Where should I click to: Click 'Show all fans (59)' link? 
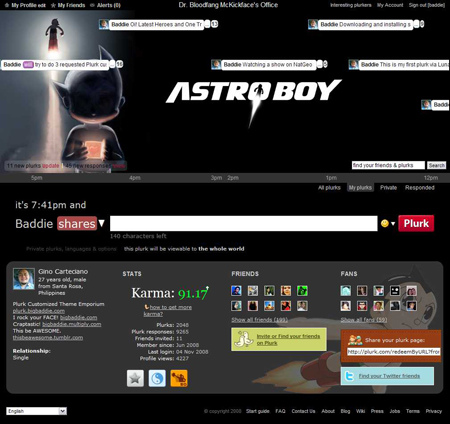click(x=364, y=320)
